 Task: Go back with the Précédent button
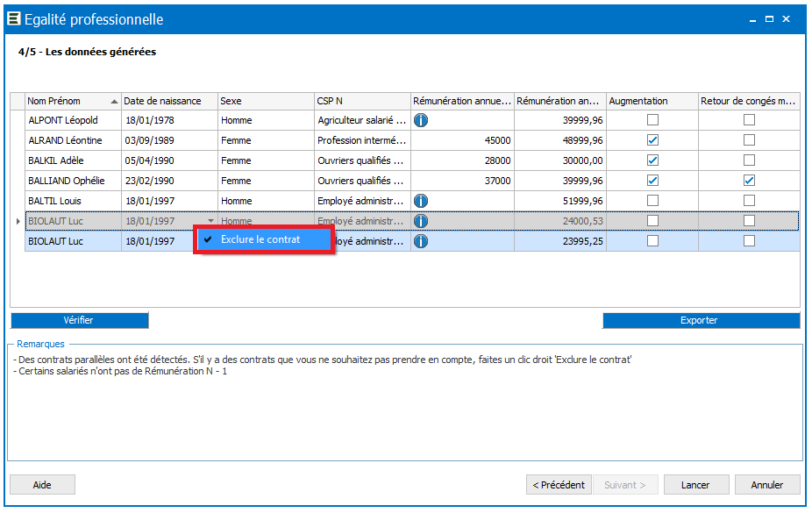[559, 485]
